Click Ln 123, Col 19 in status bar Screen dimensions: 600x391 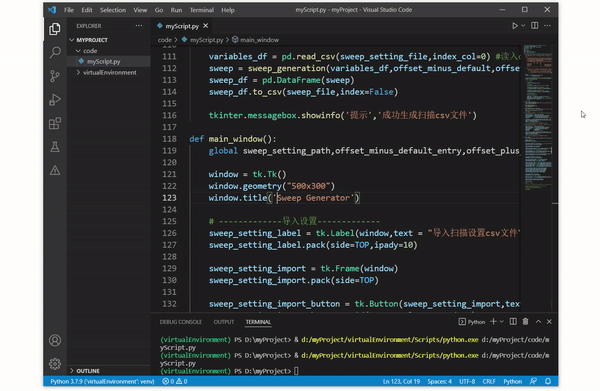tap(401, 381)
